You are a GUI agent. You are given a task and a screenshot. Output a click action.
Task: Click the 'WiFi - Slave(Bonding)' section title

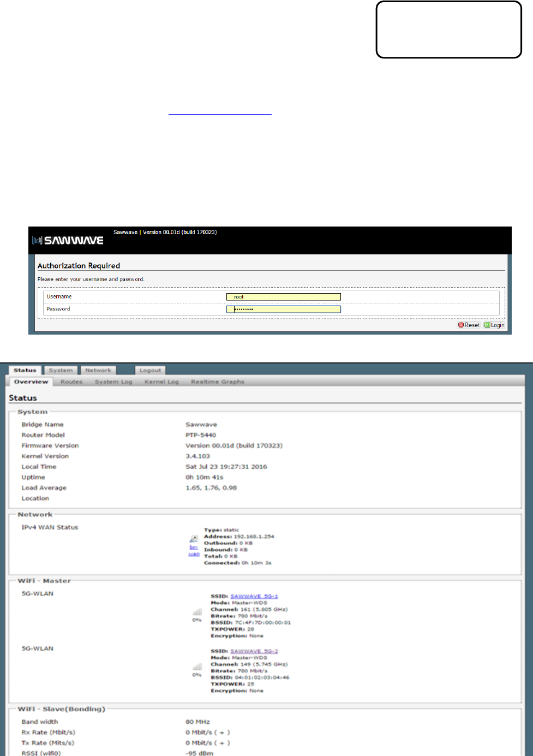tap(61, 709)
